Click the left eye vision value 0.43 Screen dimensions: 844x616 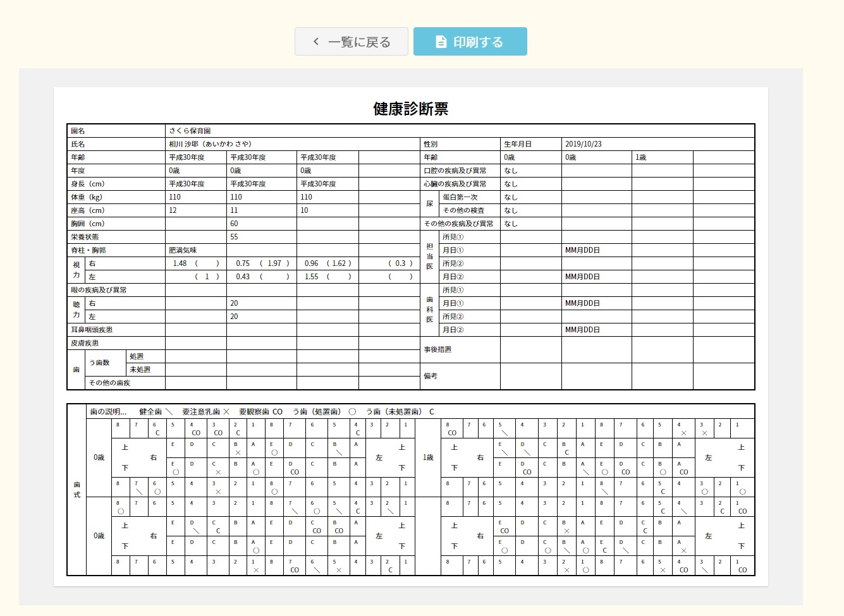243,277
